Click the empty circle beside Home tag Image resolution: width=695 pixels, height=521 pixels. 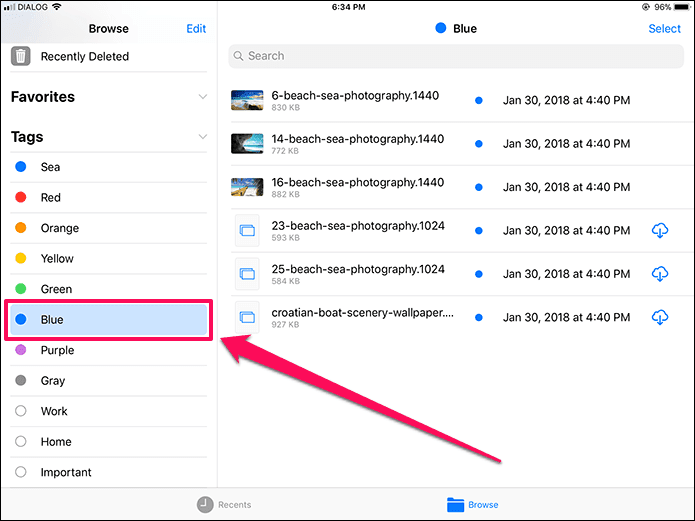21,442
